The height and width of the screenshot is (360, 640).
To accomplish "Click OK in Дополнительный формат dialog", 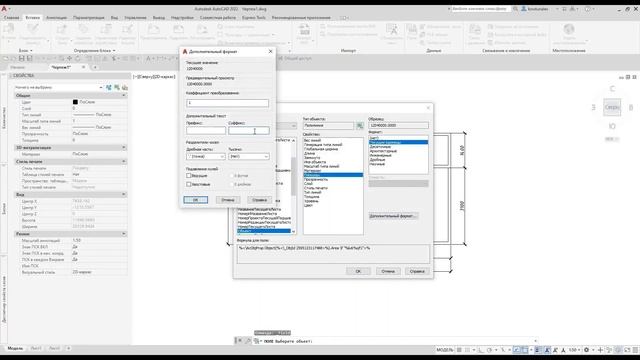I will pyautogui.click(x=196, y=200).
